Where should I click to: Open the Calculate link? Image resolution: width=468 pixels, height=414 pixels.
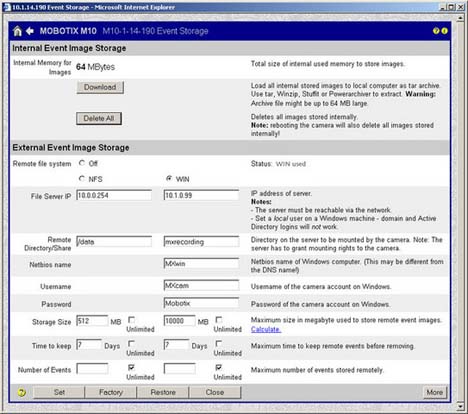pos(266,329)
